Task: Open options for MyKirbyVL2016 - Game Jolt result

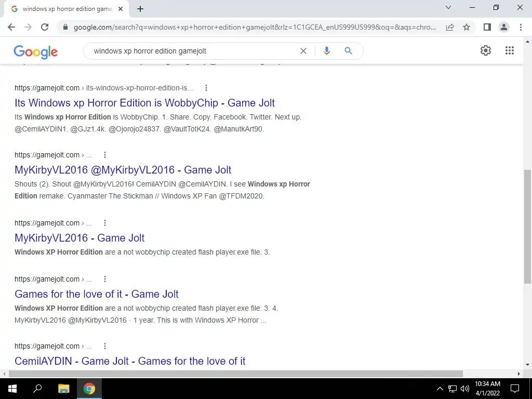Action: 105,223
